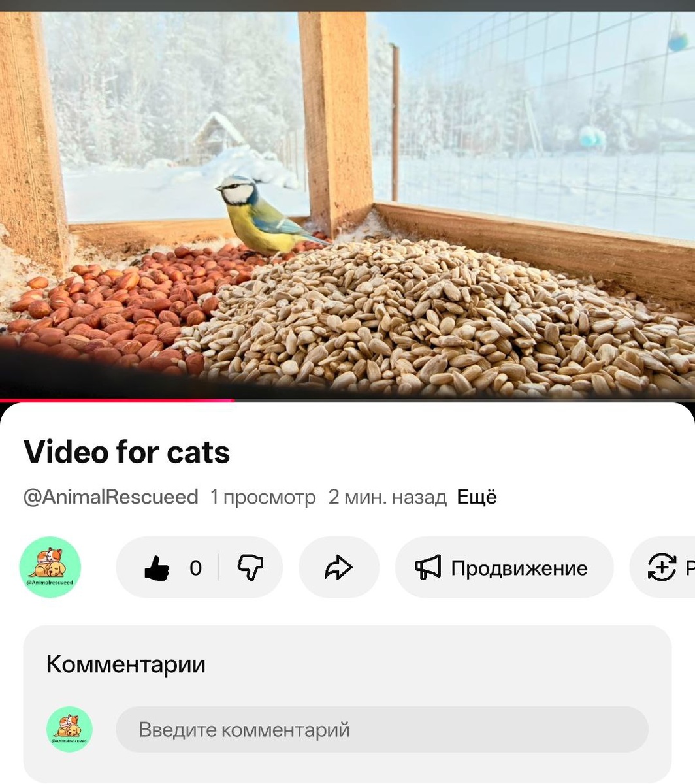Expand description with Ещё
This screenshot has height=784, width=695.
coord(477,497)
